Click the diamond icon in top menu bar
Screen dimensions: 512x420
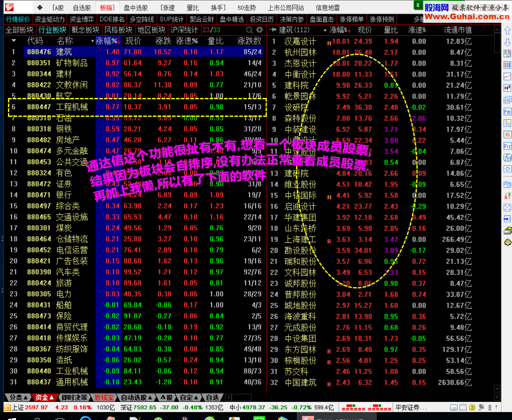[39, 8]
